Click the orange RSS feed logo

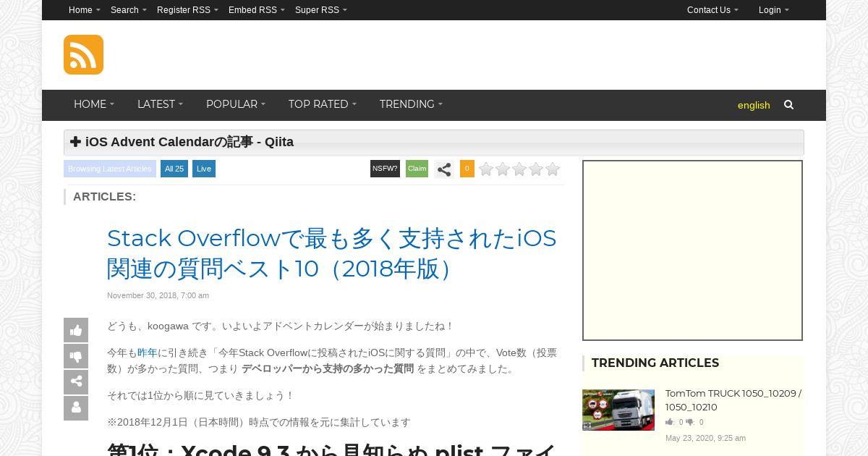(83, 54)
